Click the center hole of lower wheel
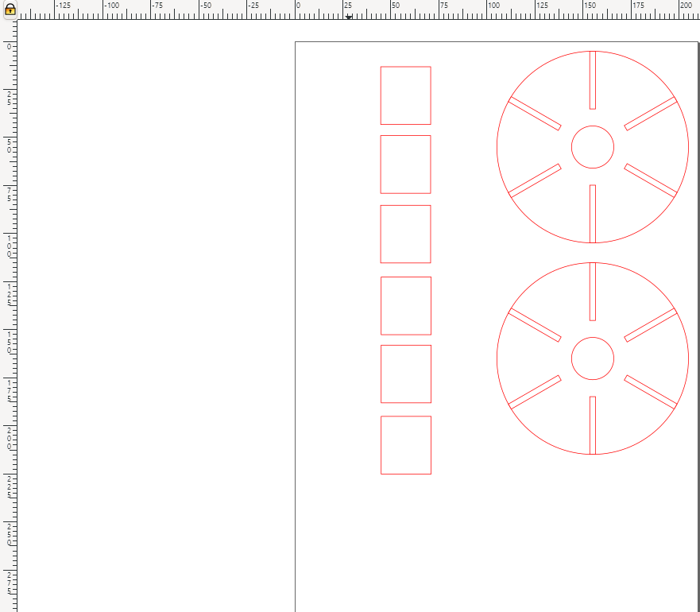This screenshot has width=700, height=612. [x=593, y=358]
